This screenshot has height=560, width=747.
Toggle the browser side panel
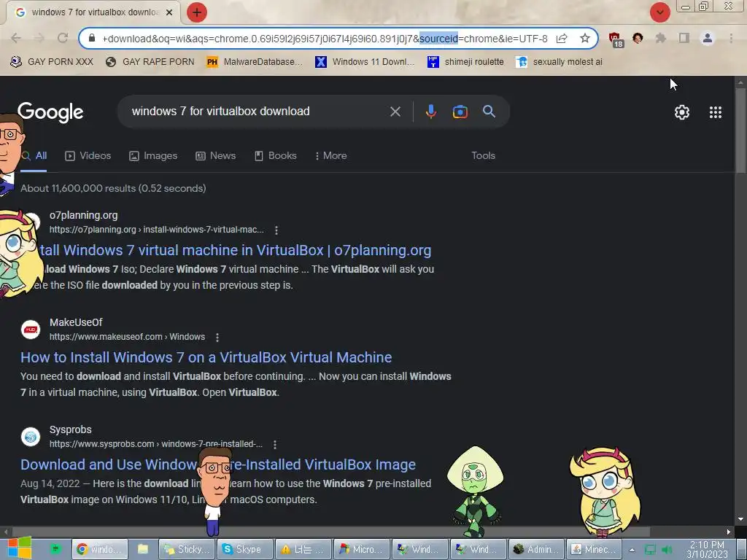[x=684, y=38]
